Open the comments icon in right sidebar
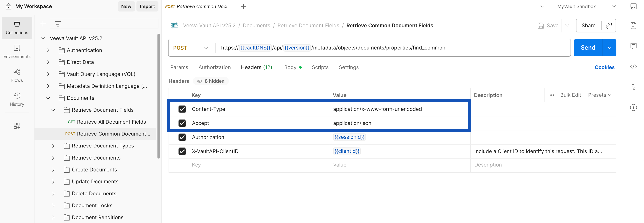The image size is (644, 223). click(x=633, y=46)
